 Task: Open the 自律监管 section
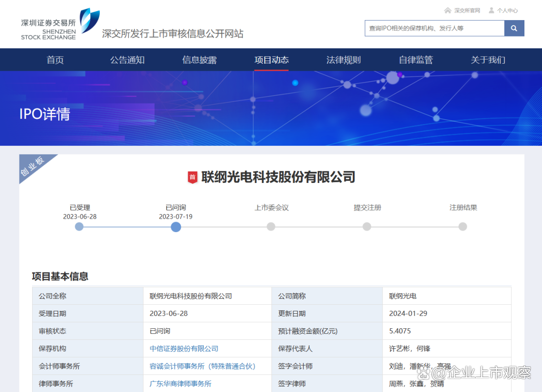[x=416, y=59]
